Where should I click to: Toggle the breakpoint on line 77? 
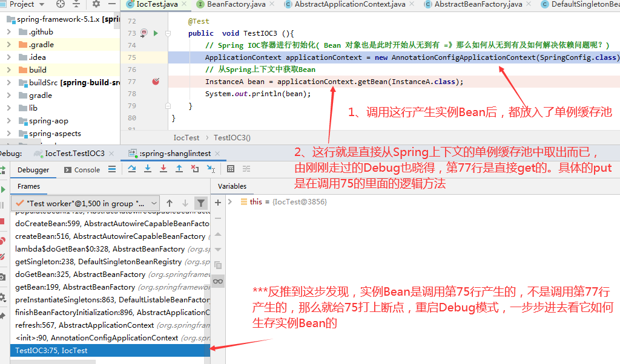(x=156, y=82)
